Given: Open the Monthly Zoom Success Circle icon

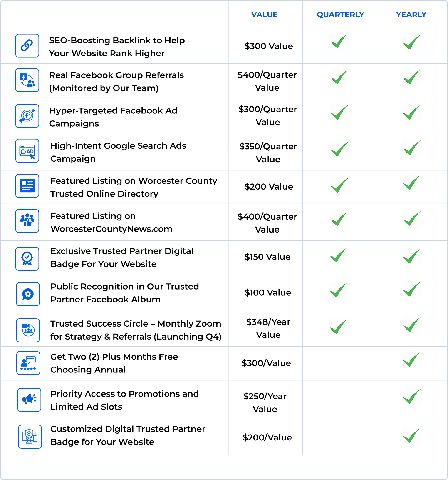Looking at the screenshot, I should tap(28, 330).
